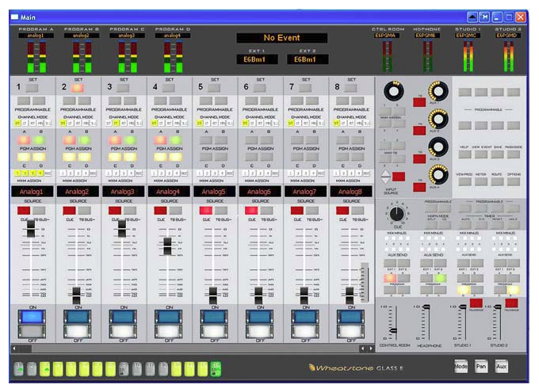Click right arrow of channel strip scrollbar
The height and width of the screenshot is (392, 539).
(371, 348)
